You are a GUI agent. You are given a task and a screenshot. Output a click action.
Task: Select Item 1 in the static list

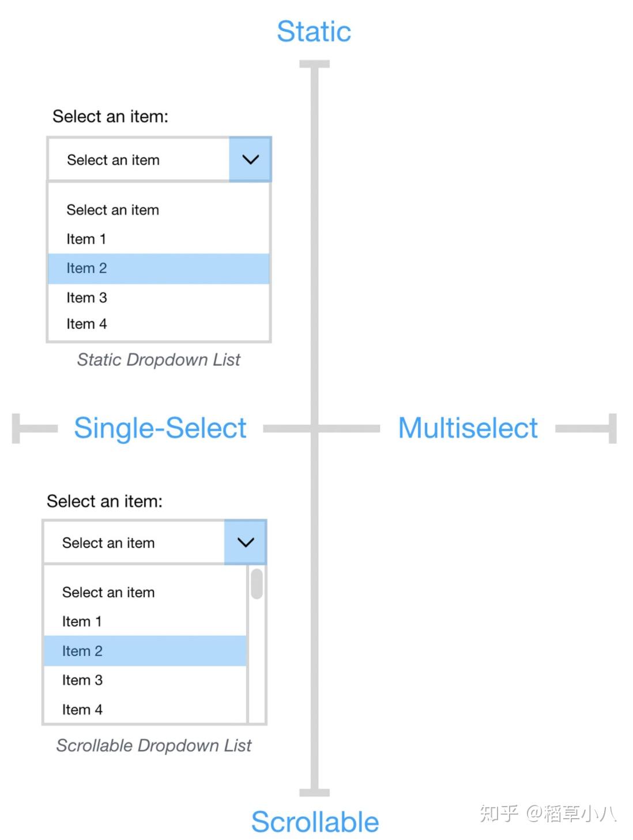click(86, 239)
